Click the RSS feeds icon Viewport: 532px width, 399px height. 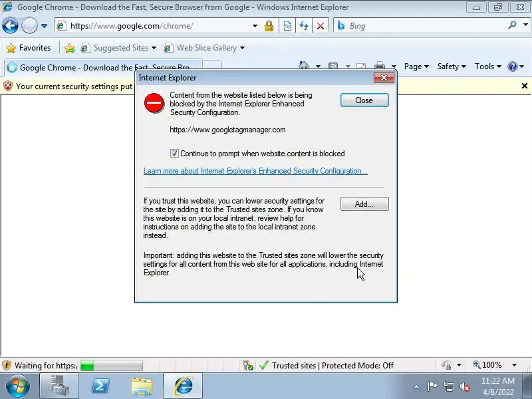pos(333,66)
